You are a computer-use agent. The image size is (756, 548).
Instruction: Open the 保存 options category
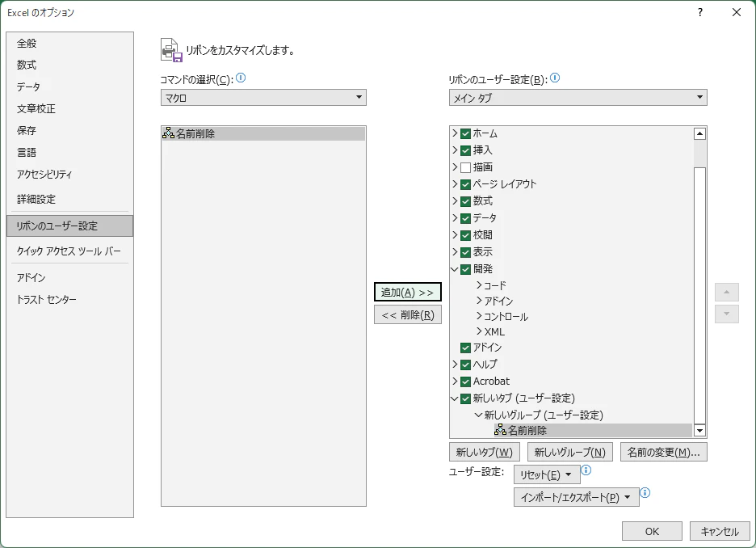pos(70,131)
